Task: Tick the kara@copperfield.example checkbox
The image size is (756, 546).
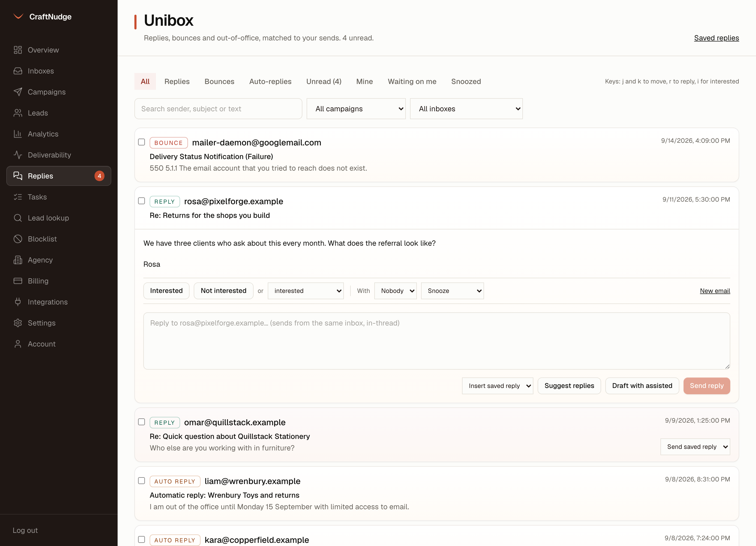Action: (x=142, y=539)
